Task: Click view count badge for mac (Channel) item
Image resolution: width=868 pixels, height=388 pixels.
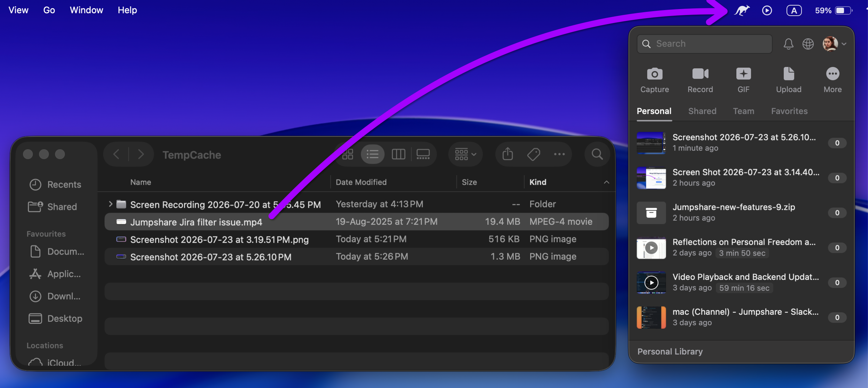Action: coord(837,317)
